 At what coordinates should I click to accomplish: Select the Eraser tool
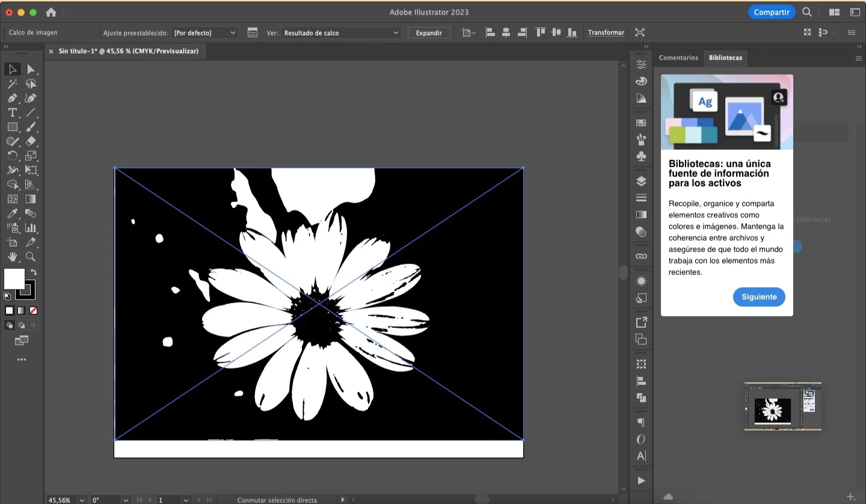click(31, 141)
